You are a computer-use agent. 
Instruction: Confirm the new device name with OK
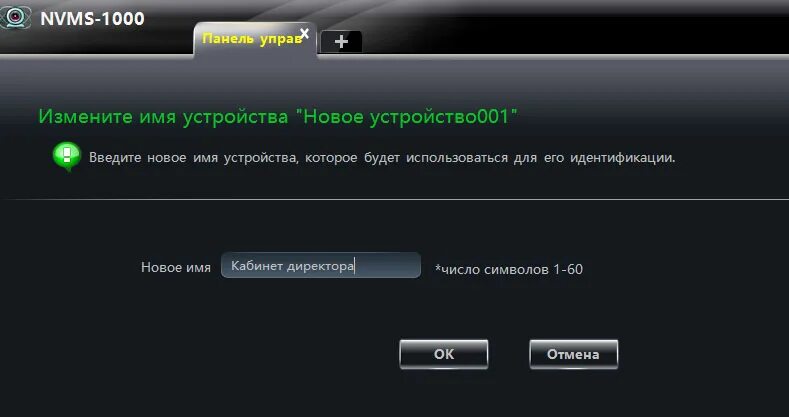(x=443, y=354)
